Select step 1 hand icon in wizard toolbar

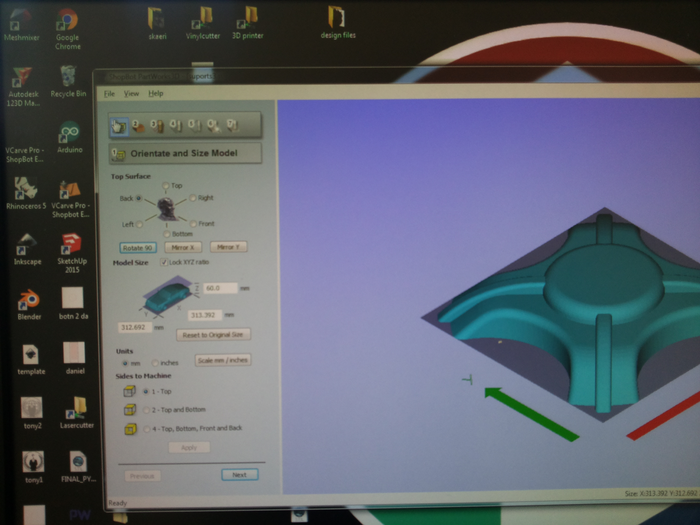point(119,126)
